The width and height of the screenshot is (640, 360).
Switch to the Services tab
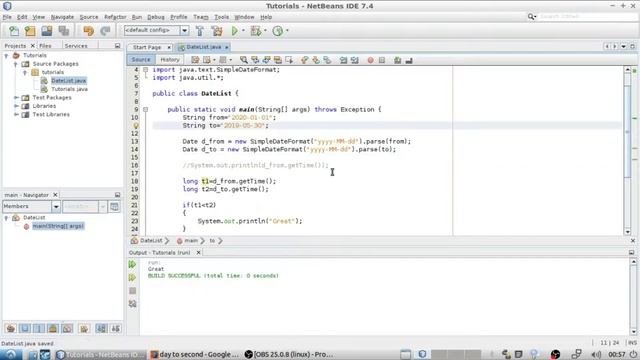76,46
